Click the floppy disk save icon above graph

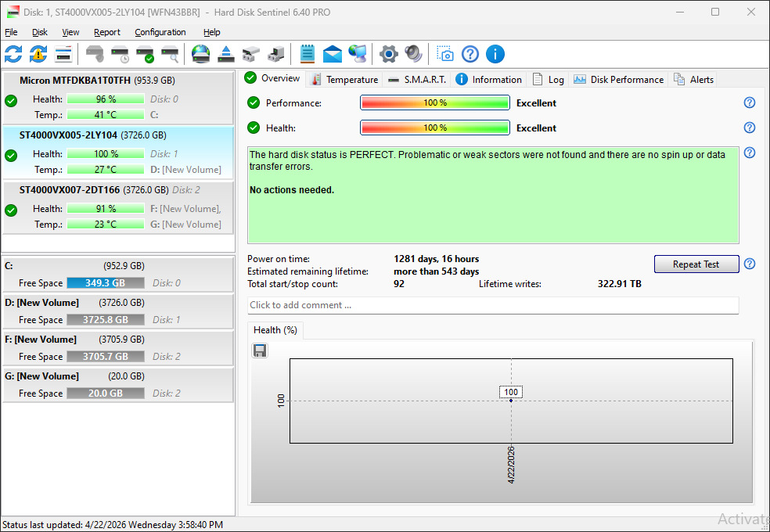tap(260, 350)
